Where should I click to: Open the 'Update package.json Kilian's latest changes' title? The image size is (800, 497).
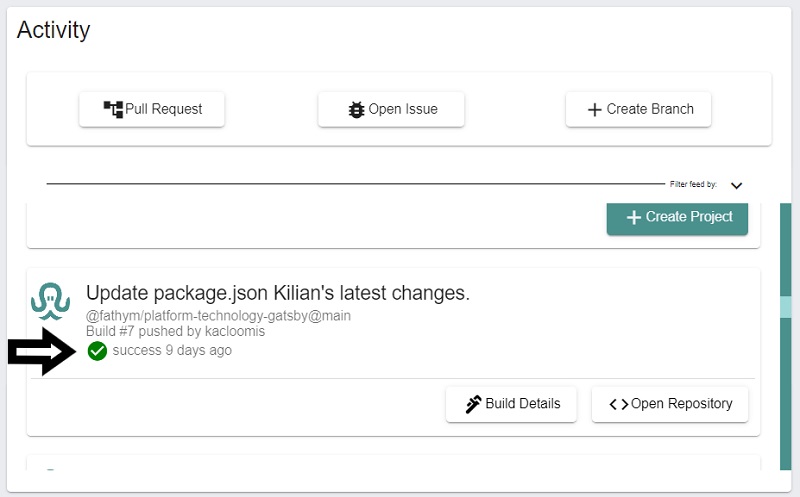click(x=278, y=293)
